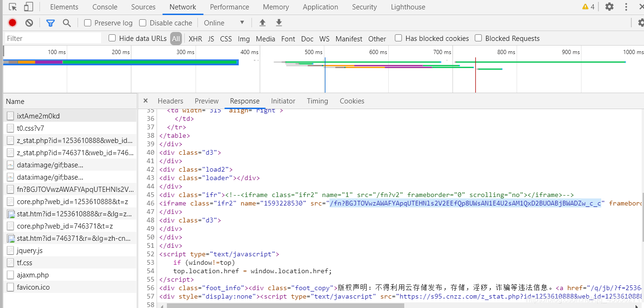The height and width of the screenshot is (308, 644).
Task: Open DevTools settings gear icon
Action: tap(609, 7)
